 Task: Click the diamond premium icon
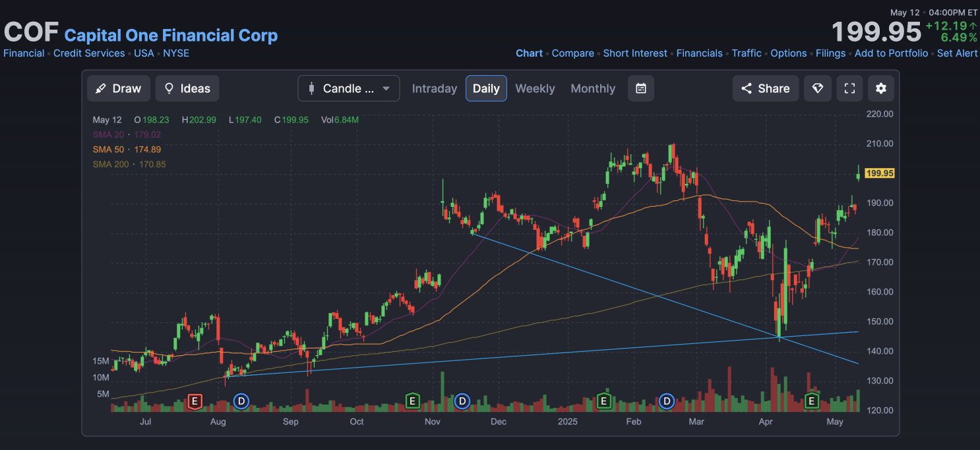click(818, 88)
